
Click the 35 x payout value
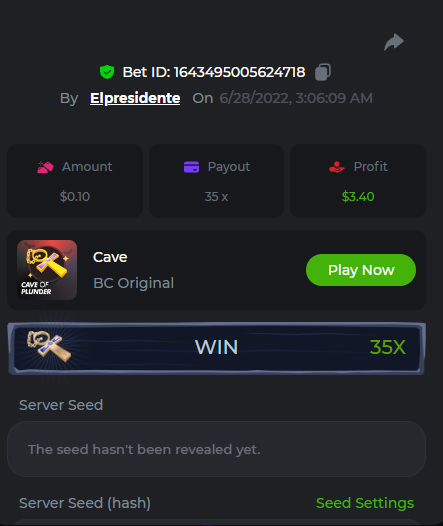[x=216, y=197]
